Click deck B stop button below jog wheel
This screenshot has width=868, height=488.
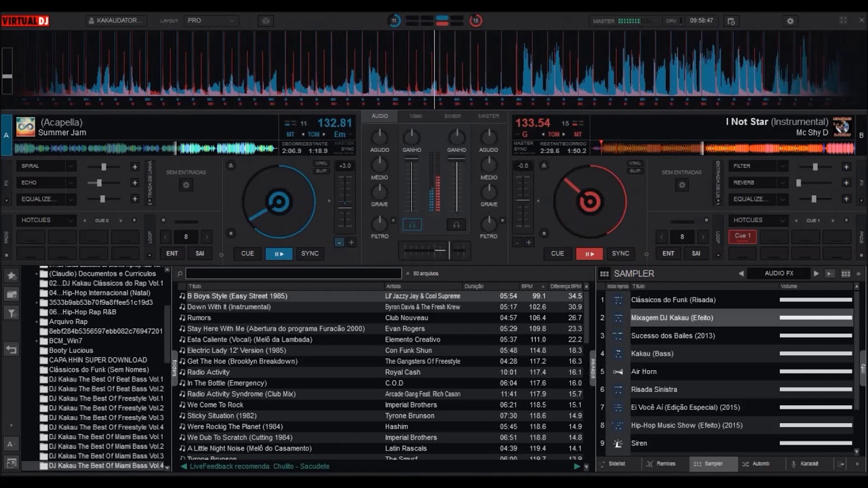point(542,233)
